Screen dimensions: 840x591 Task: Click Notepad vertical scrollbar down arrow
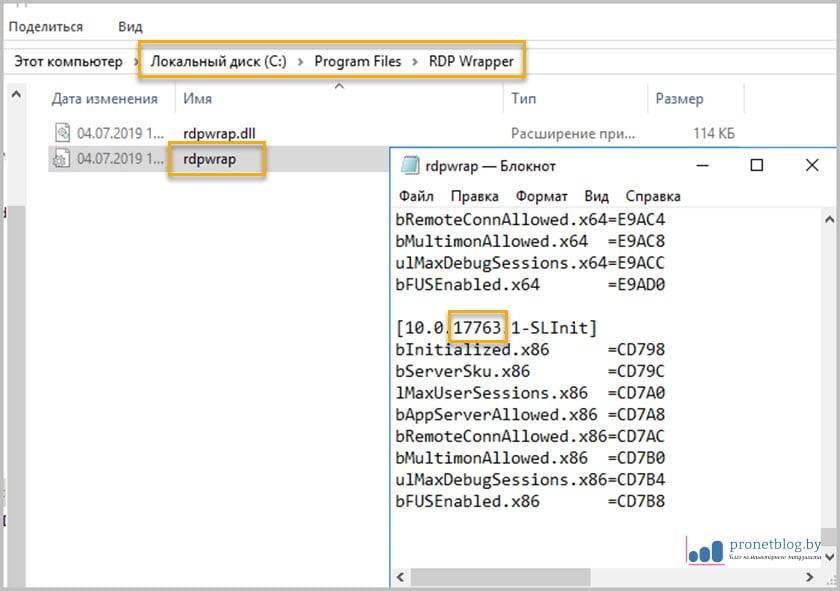click(829, 557)
